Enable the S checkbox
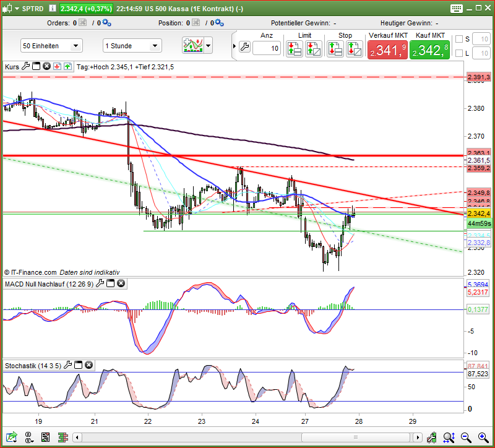This screenshot has height=448, width=495. 459,39
